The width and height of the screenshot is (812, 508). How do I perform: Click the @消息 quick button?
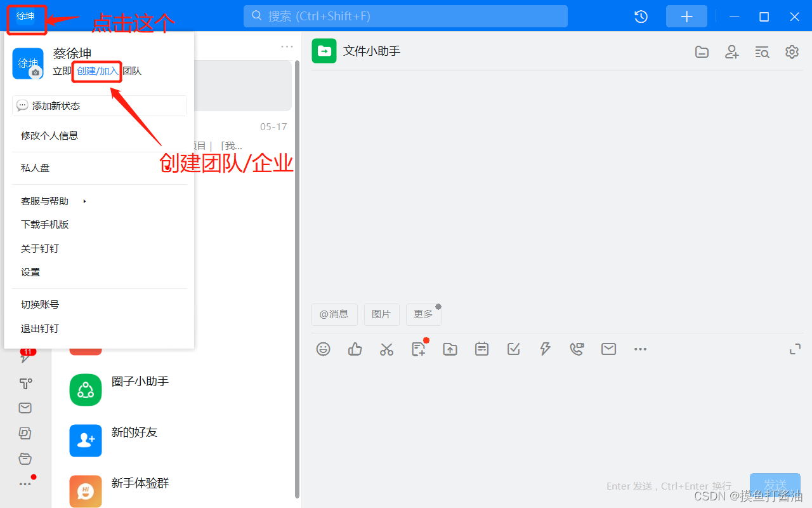(x=334, y=314)
